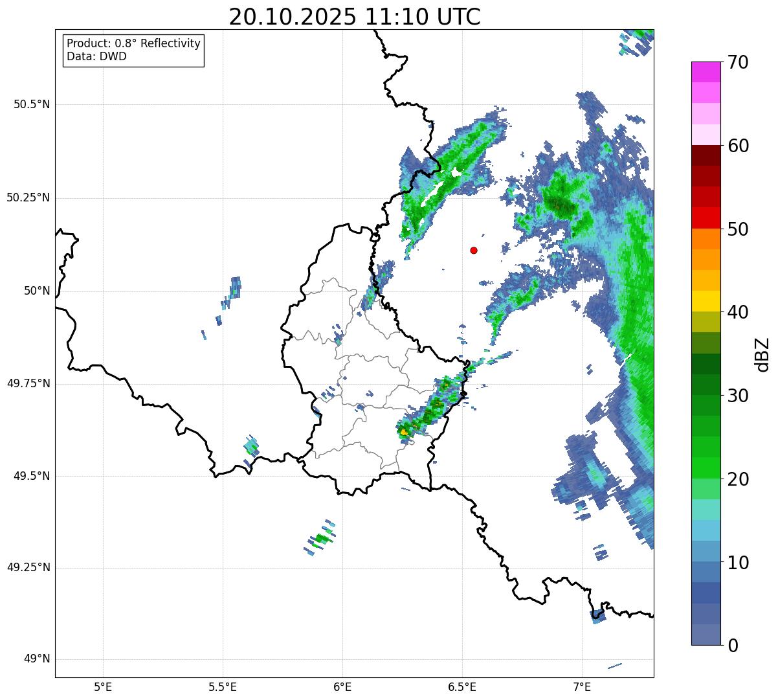Click the colorbar tick label "20"
778x700 pixels.
pos(738,479)
